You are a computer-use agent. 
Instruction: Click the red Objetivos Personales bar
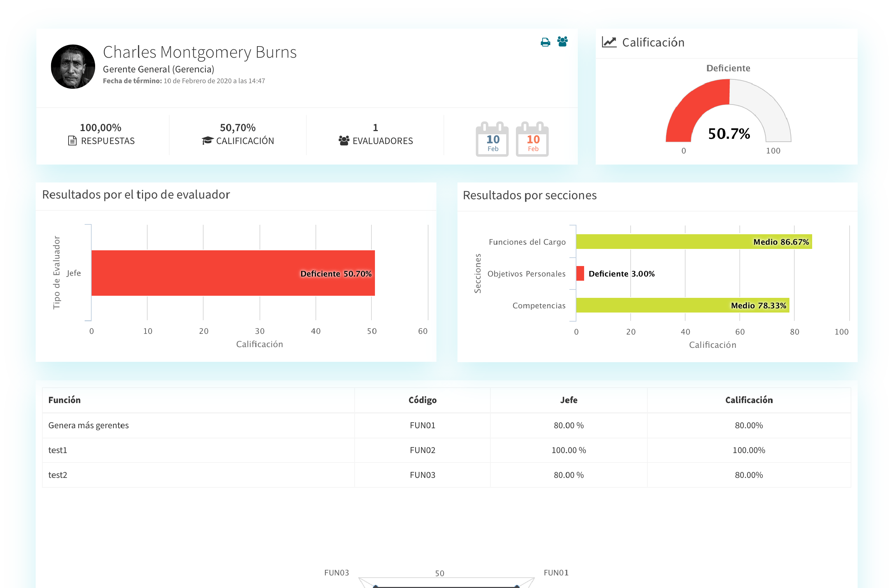point(580,273)
